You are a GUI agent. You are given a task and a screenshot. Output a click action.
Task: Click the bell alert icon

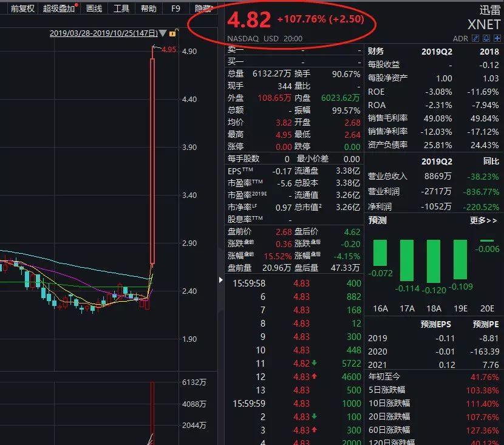[x=487, y=38]
